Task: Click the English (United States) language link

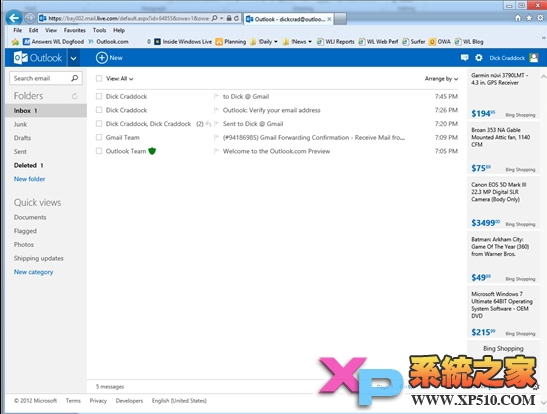Action: 179,401
